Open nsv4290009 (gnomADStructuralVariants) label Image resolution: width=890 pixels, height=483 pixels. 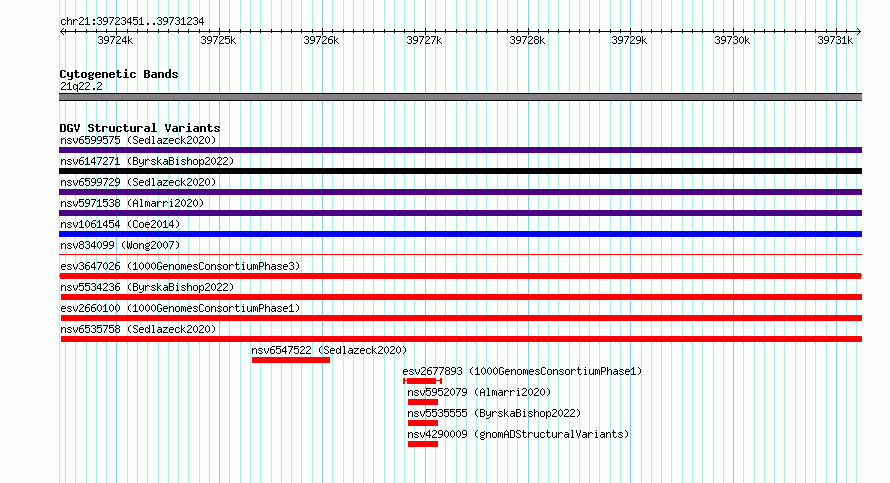click(x=518, y=434)
